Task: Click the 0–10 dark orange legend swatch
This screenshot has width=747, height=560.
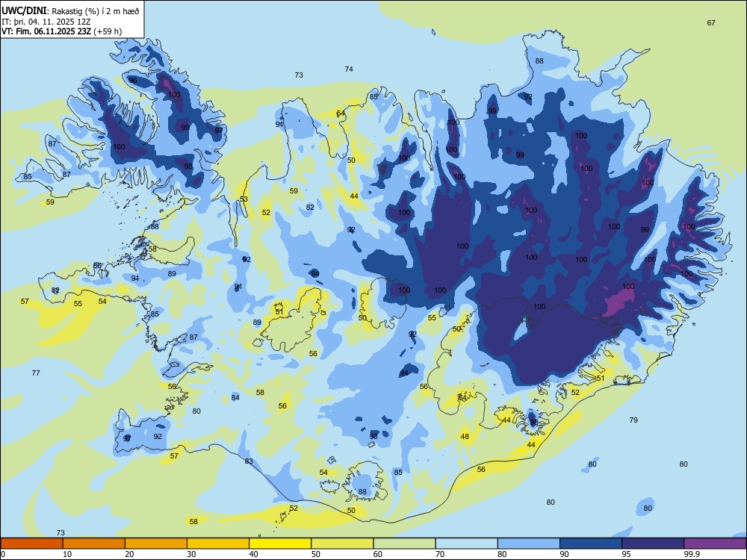Action: [31, 544]
